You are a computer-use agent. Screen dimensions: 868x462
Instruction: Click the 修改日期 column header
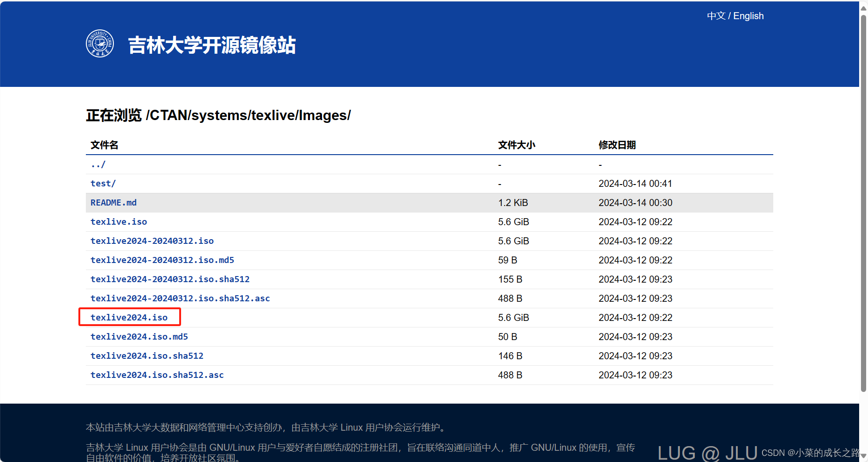pos(617,145)
